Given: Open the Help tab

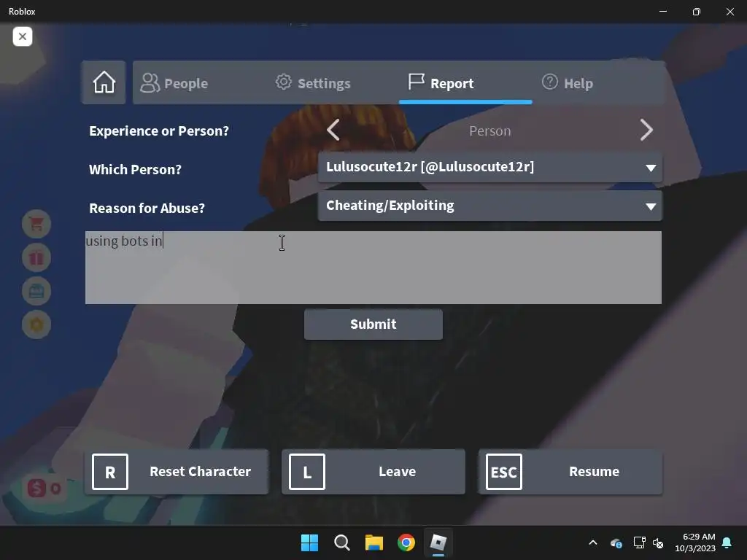Looking at the screenshot, I should click(568, 83).
